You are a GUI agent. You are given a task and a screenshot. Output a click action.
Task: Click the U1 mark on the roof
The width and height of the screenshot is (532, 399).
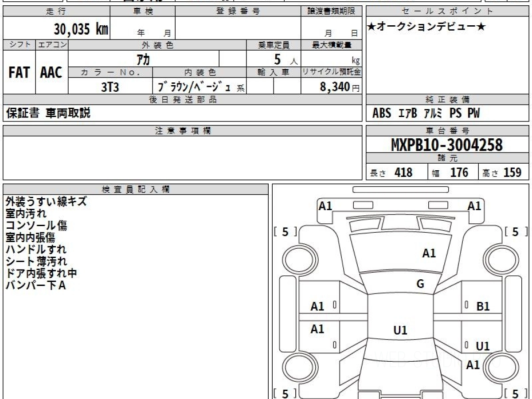[400, 330]
